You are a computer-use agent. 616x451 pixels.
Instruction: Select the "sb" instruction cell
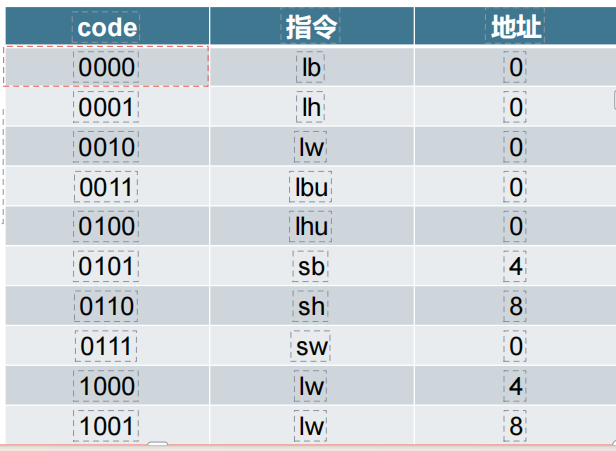tap(311, 267)
